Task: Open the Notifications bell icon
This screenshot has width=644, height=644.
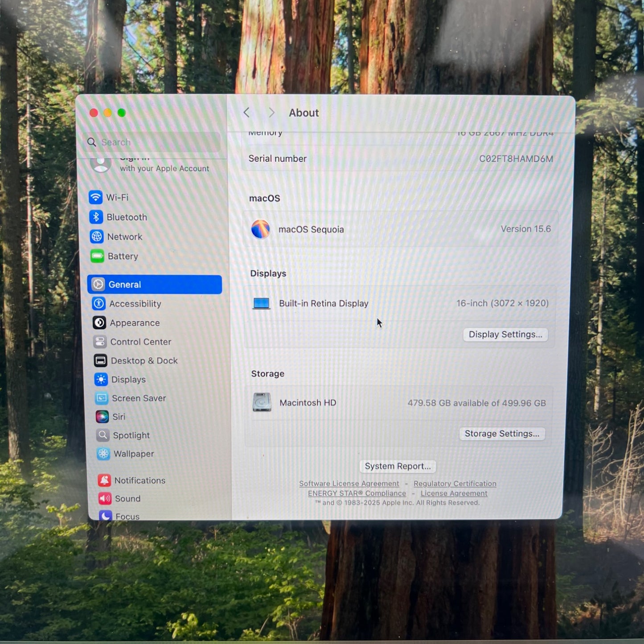Action: click(x=104, y=480)
